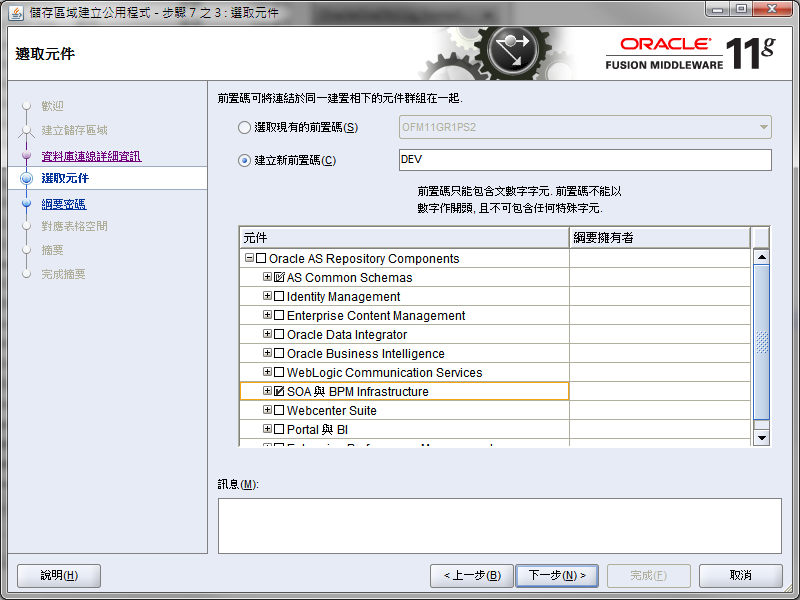The image size is (800, 600).
Task: Click the 元件 column header
Action: 404,238
